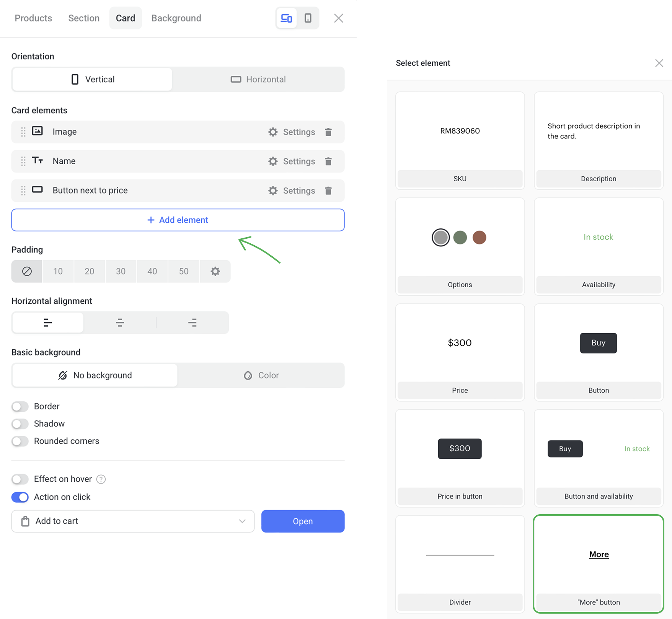Switch to the Background tab
This screenshot has height=619, width=672.
click(176, 18)
